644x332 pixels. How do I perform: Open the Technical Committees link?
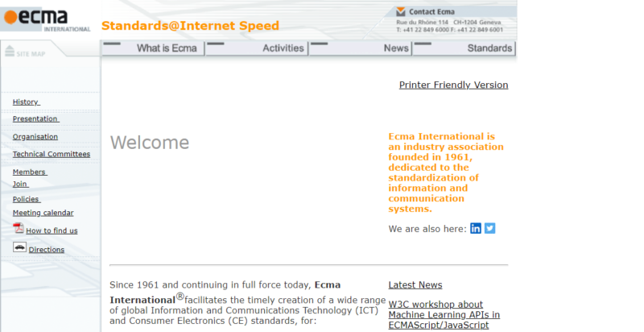point(52,154)
